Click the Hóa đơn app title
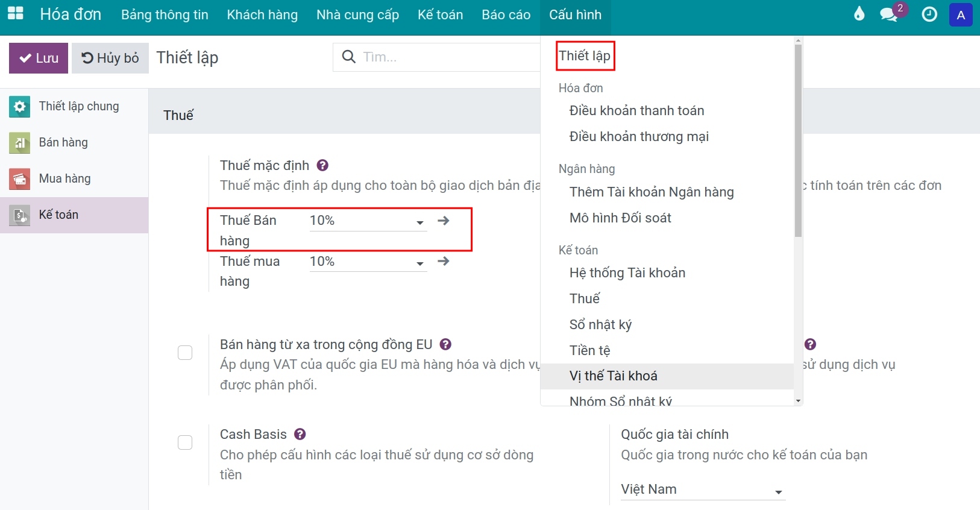 tap(71, 14)
